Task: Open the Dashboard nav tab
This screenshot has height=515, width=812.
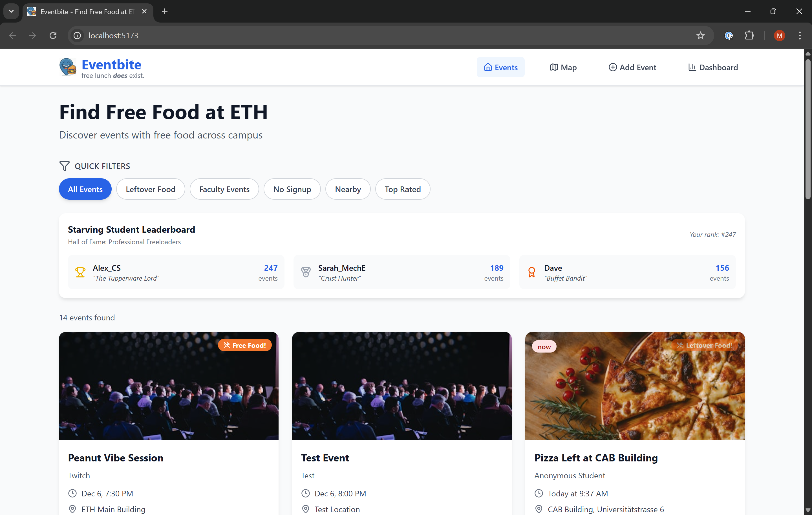Action: 713,67
